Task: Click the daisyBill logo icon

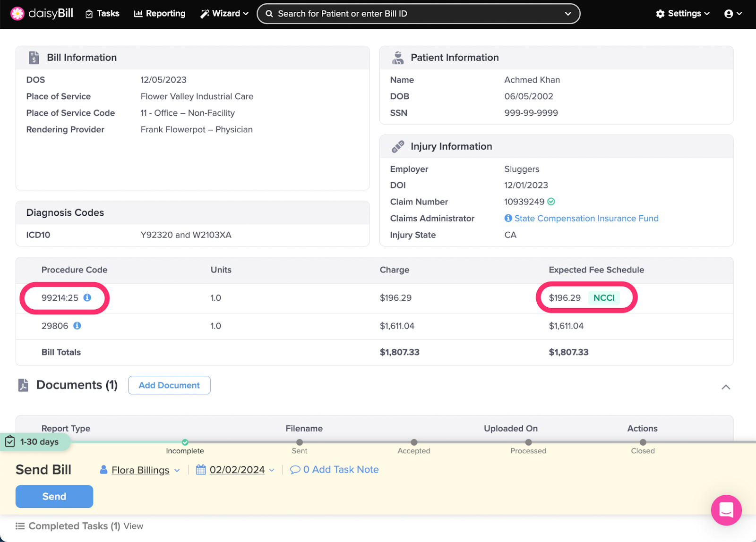Action: coord(17,14)
